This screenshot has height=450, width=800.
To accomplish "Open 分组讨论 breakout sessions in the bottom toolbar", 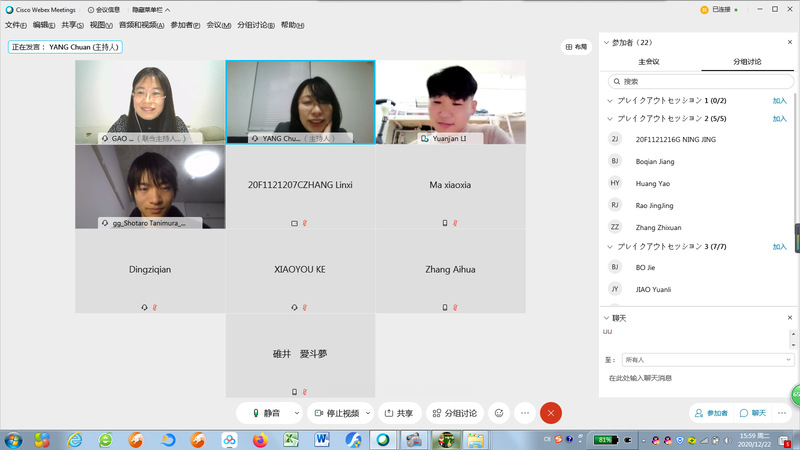I will 454,412.
